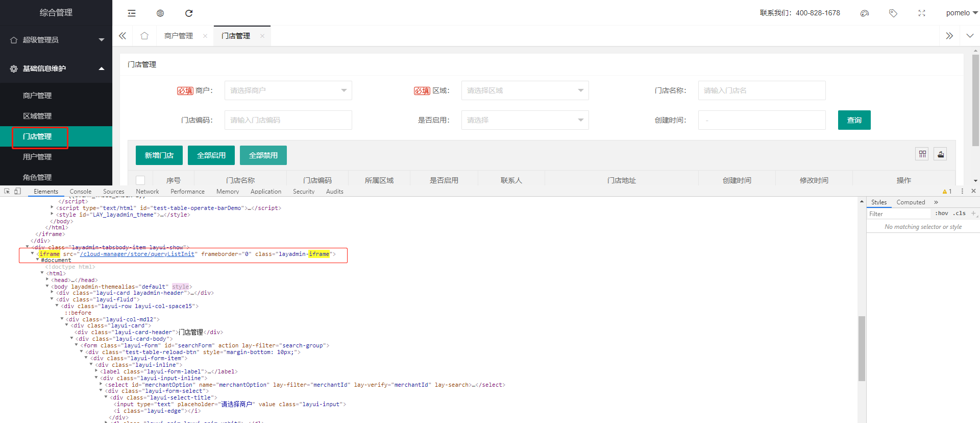Toggle the sidebar collapse icon
The image size is (980, 423).
(x=132, y=13)
